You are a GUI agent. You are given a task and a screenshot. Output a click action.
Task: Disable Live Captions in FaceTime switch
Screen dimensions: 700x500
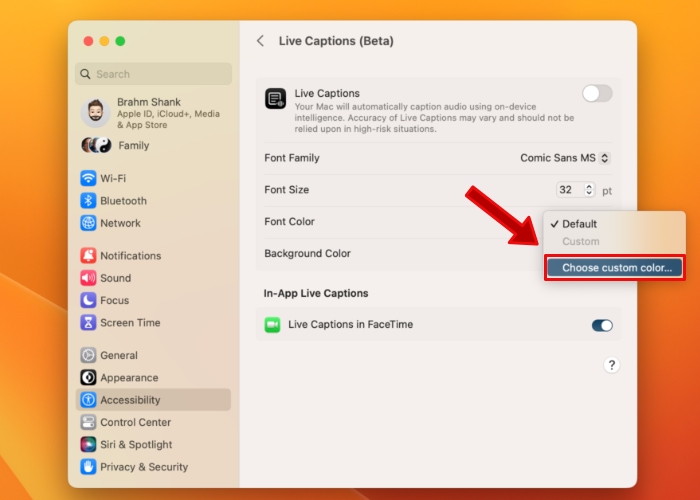(x=602, y=325)
